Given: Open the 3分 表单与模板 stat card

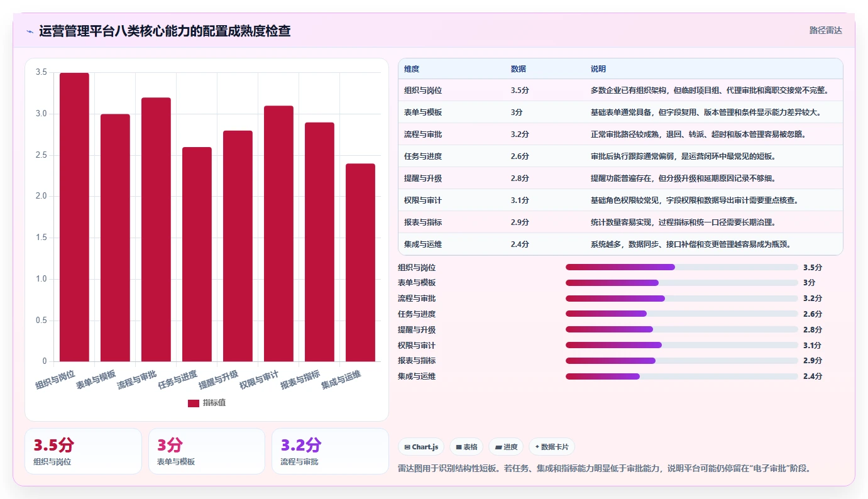Looking at the screenshot, I should [x=207, y=451].
